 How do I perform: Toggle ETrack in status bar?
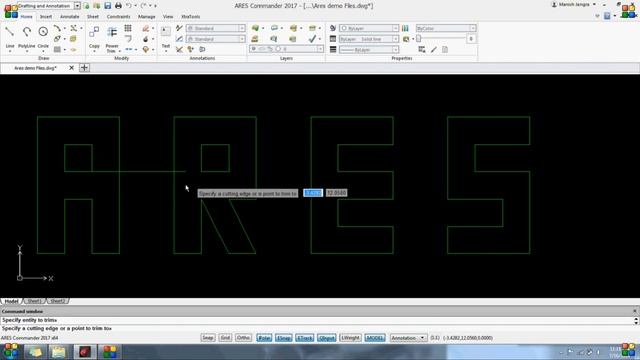coord(304,338)
